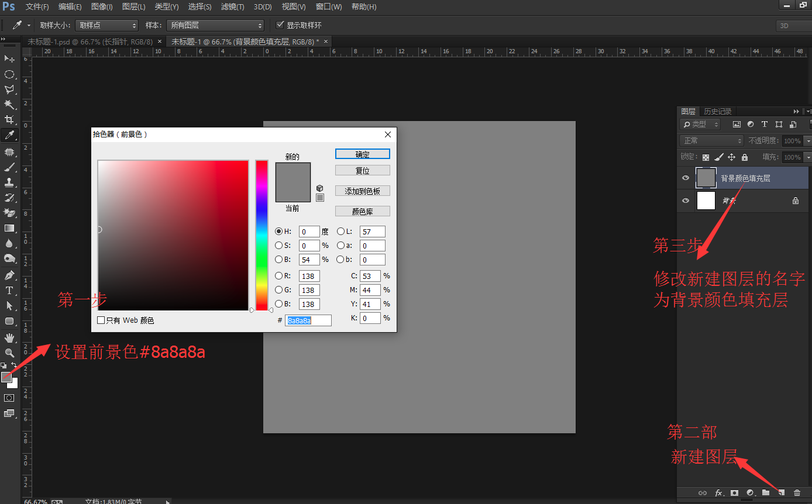Select the Pen tool
This screenshot has width=812, height=504.
pos(9,275)
